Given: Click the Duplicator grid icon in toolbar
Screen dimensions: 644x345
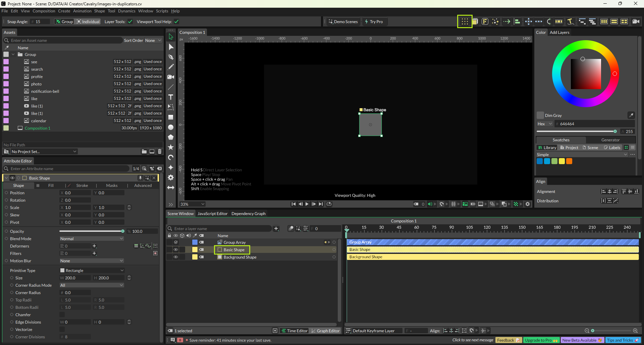Looking at the screenshot, I should point(465,21).
